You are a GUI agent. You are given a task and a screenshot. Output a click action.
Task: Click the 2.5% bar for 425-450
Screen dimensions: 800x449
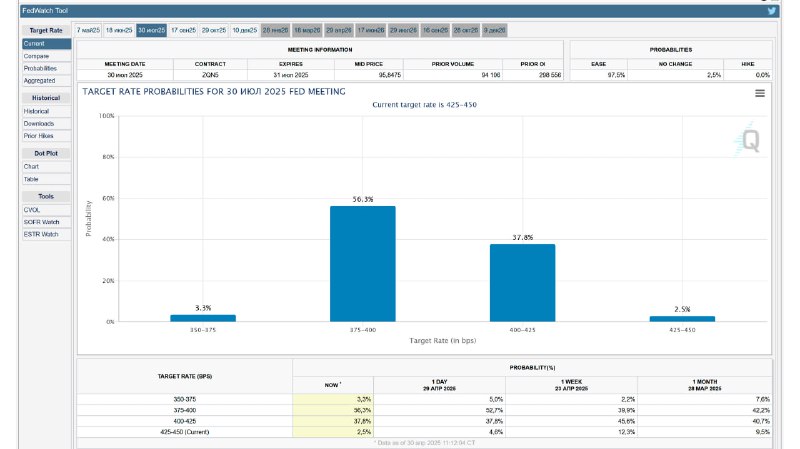(682, 319)
